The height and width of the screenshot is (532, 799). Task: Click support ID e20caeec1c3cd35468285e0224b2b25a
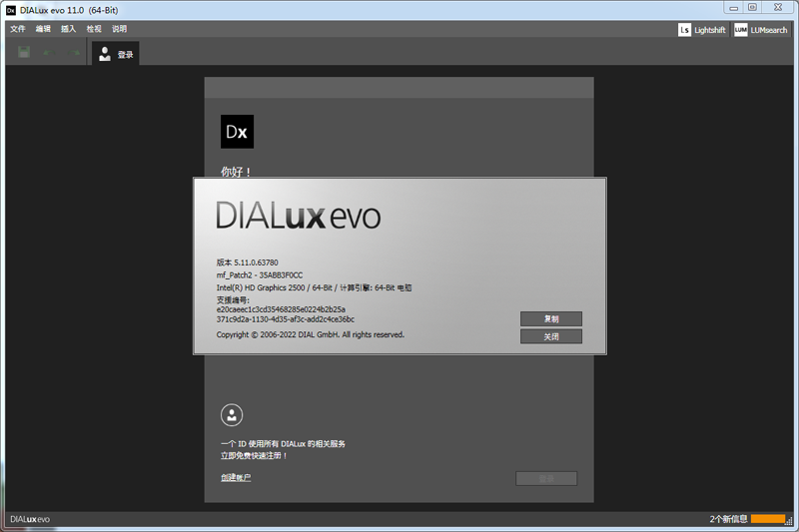point(281,309)
